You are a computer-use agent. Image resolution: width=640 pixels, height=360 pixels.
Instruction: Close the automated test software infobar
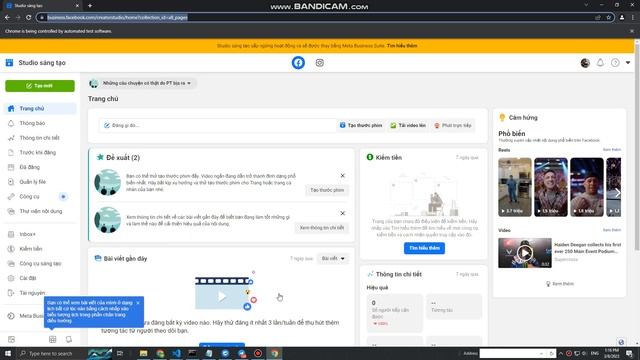(x=632, y=31)
